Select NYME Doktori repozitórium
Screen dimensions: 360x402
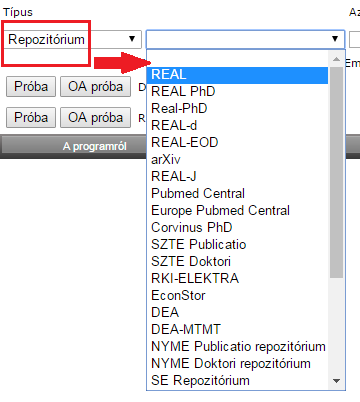237,363
